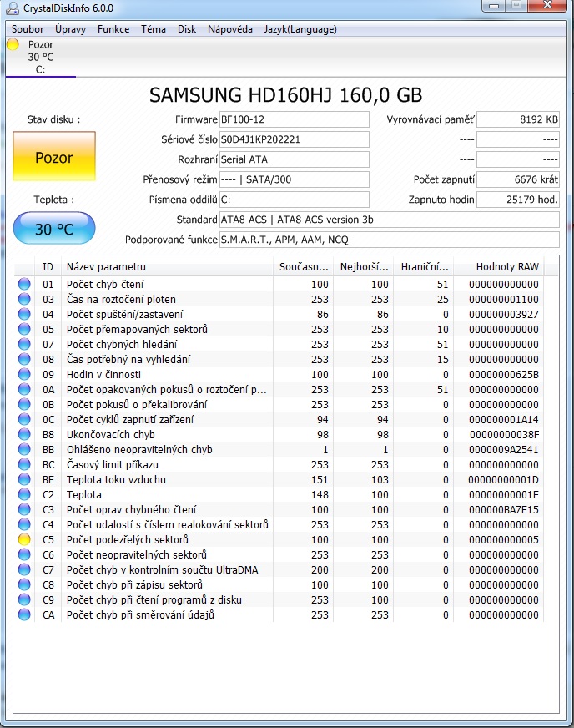Screen dimensions: 574x728
Task: Click the blue status dot for row 08
Action: pos(24,359)
